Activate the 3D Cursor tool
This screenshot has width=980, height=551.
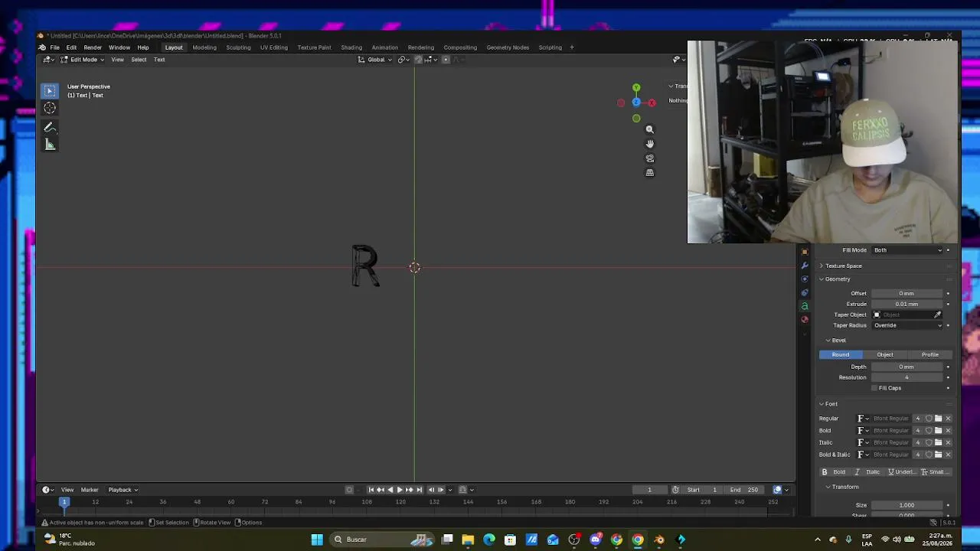50,108
